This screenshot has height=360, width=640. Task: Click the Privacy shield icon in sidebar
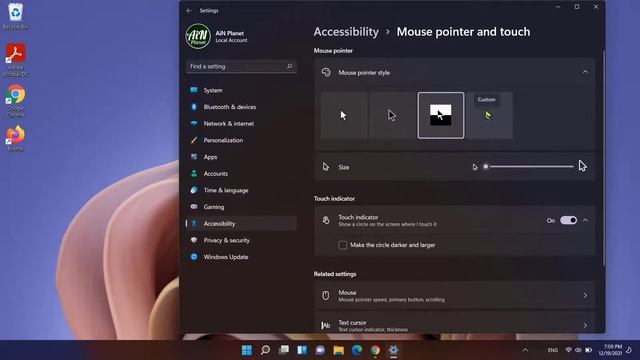(x=194, y=240)
